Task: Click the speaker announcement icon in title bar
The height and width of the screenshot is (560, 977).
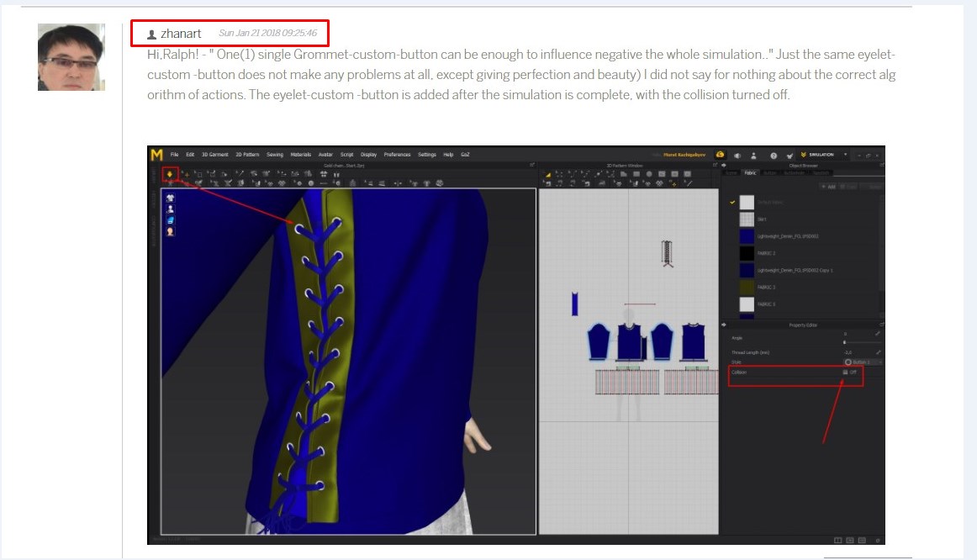Action: pyautogui.click(x=737, y=155)
